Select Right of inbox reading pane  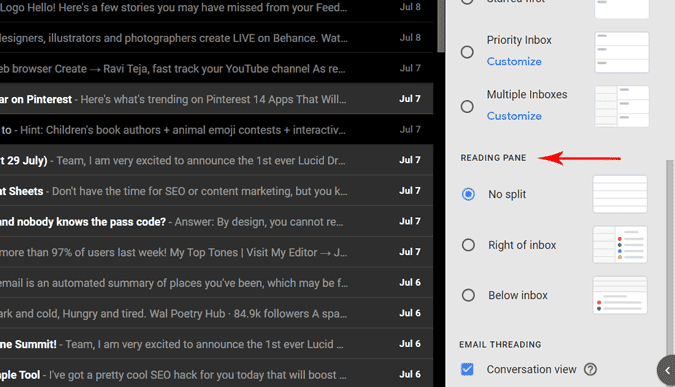click(x=468, y=245)
